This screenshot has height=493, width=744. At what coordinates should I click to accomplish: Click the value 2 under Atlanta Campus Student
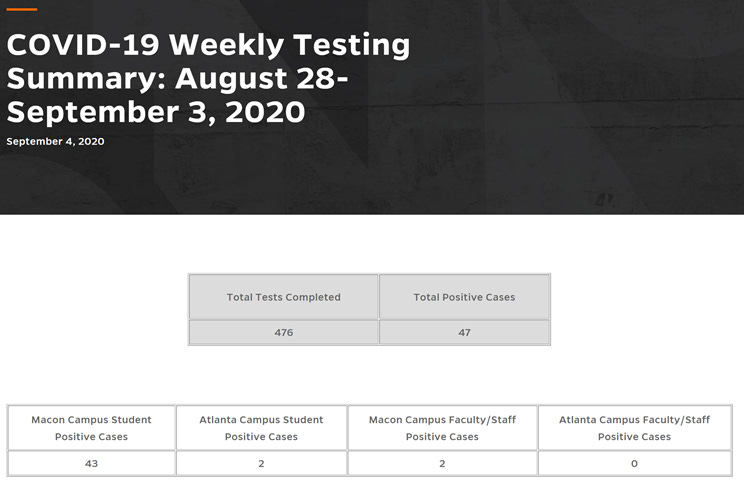pyautogui.click(x=261, y=464)
